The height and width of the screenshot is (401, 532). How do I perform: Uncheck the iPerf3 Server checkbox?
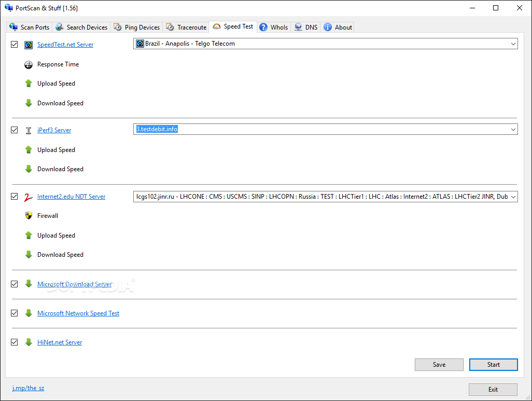pos(14,130)
